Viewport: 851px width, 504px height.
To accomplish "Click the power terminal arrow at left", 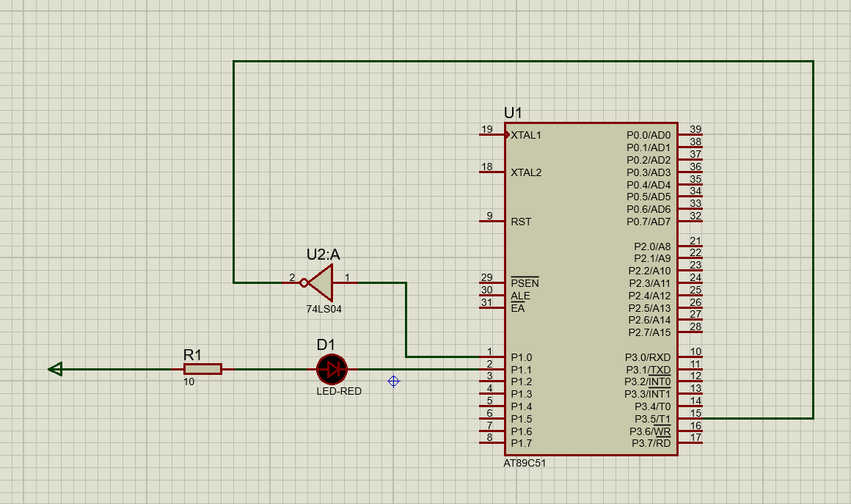I will (x=55, y=370).
